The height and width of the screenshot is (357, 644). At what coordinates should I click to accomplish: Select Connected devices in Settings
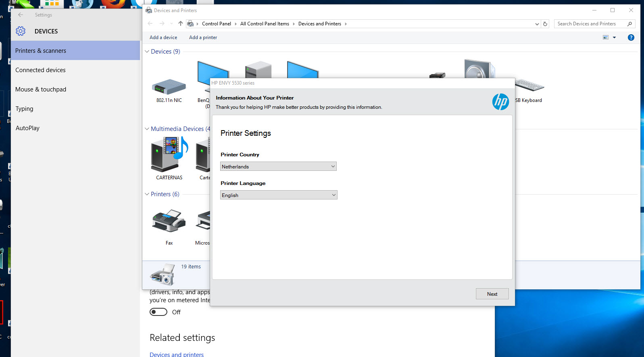point(75,70)
